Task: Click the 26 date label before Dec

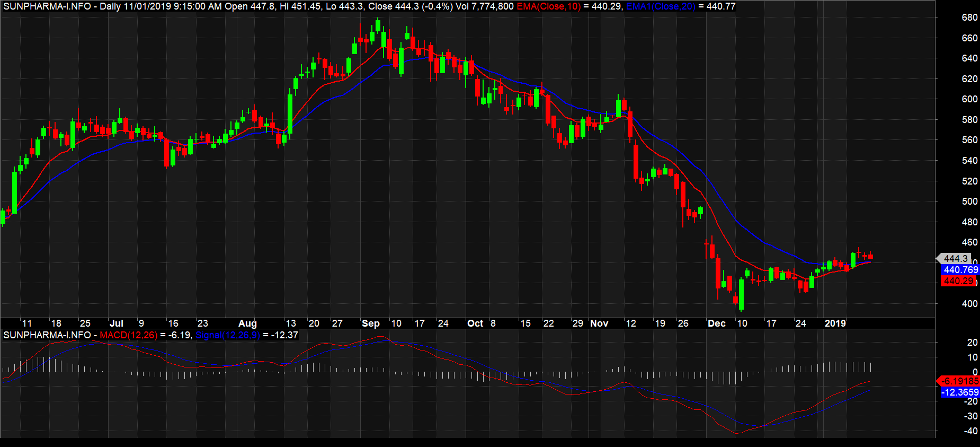Action: [683, 323]
